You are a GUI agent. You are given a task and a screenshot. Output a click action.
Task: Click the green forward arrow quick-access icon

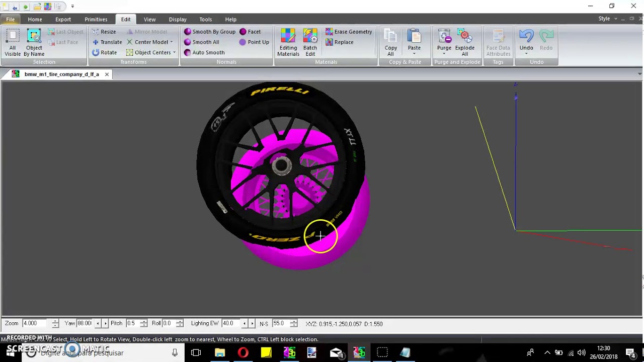pyautogui.click(x=26, y=7)
